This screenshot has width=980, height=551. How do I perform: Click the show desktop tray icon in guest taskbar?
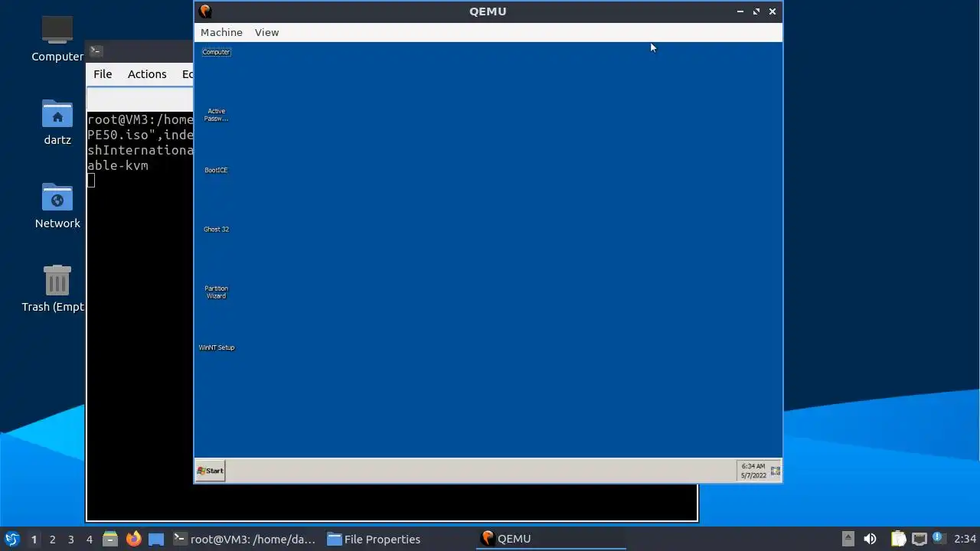(x=776, y=471)
